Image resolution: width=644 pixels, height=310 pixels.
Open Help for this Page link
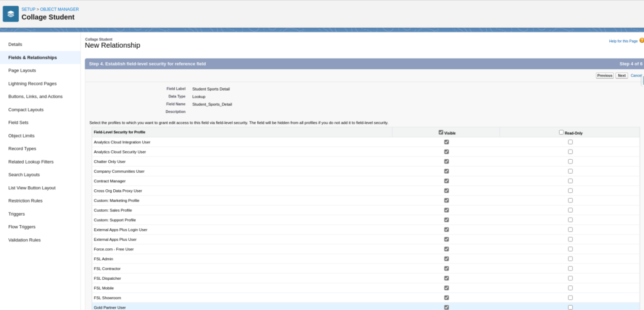tap(623, 41)
